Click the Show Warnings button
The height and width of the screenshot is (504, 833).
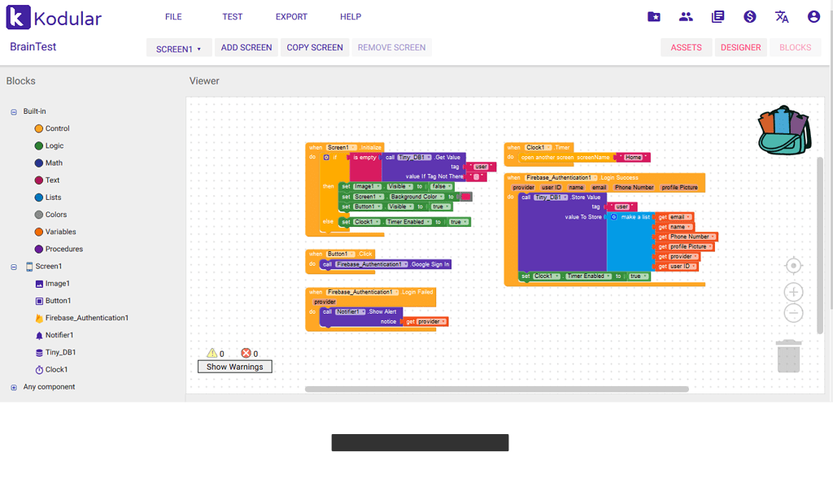click(234, 367)
